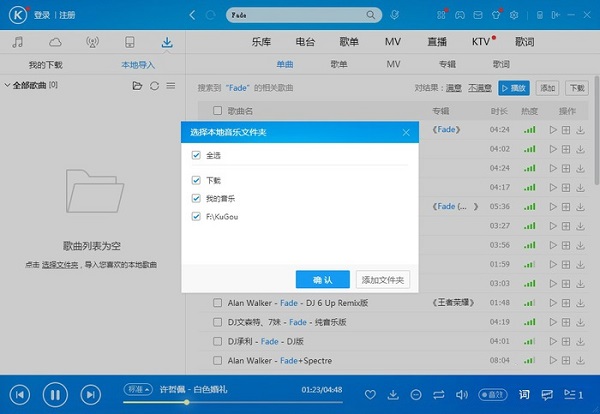Open the 《王者荣耀》 album link
600x414 pixels.
coord(453,303)
